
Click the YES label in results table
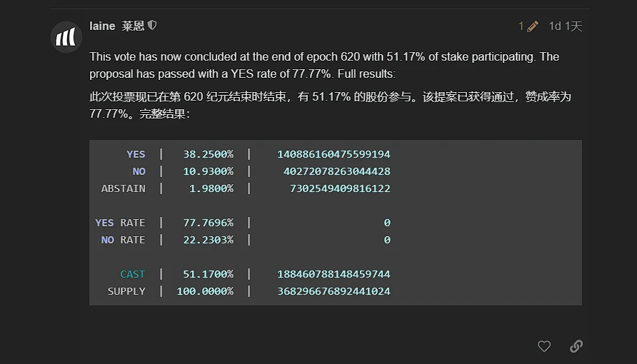point(136,154)
